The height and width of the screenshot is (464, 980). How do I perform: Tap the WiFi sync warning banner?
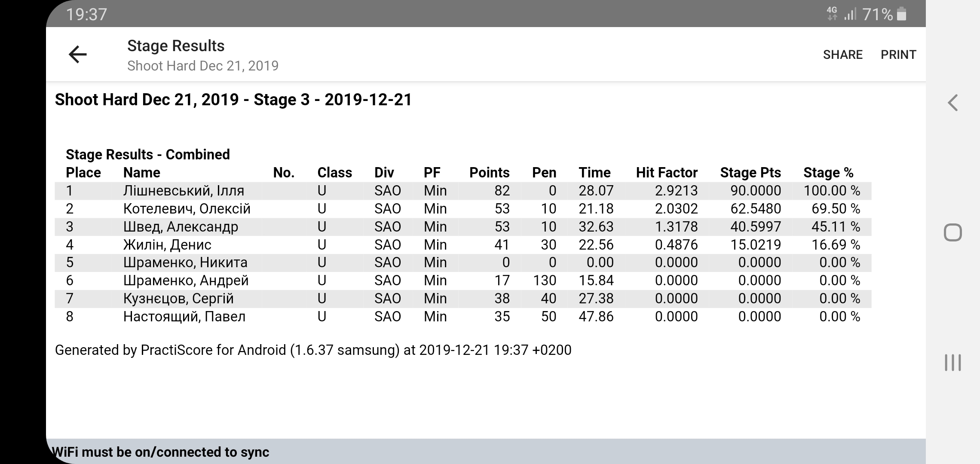pyautogui.click(x=486, y=452)
